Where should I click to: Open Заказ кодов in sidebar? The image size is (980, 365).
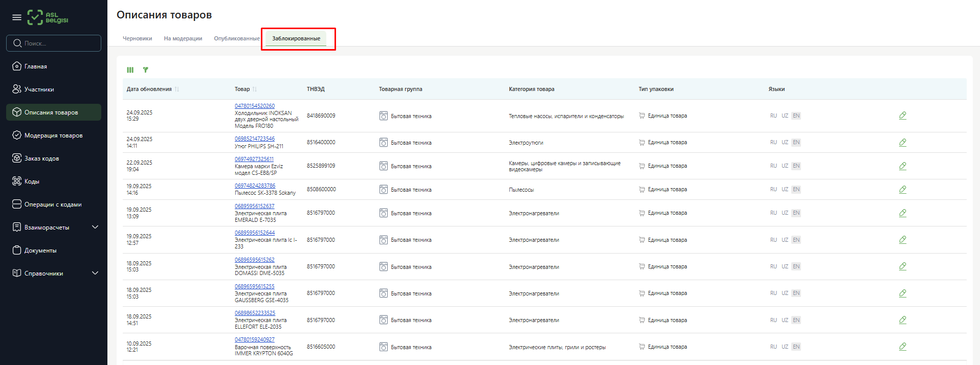41,158
